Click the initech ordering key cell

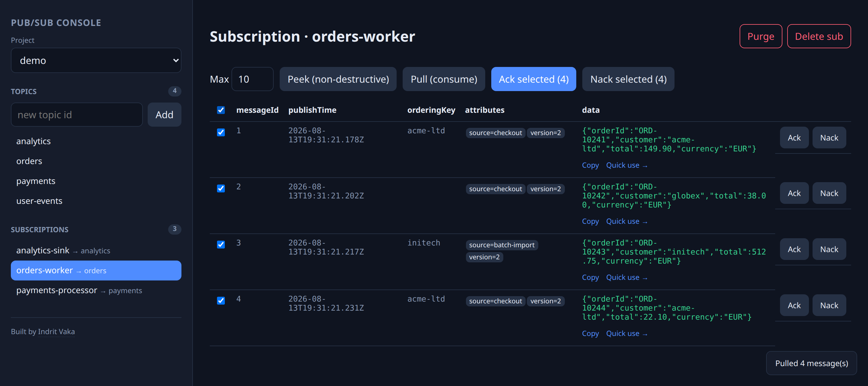coord(423,243)
